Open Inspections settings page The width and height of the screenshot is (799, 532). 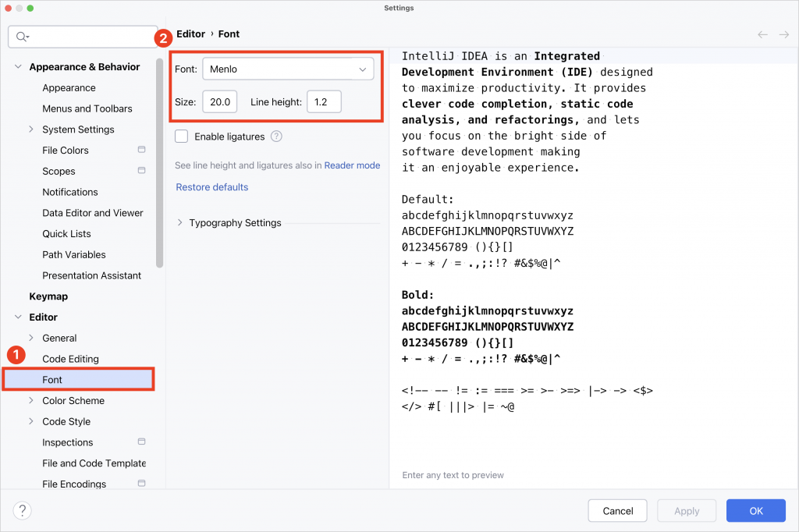pos(68,442)
